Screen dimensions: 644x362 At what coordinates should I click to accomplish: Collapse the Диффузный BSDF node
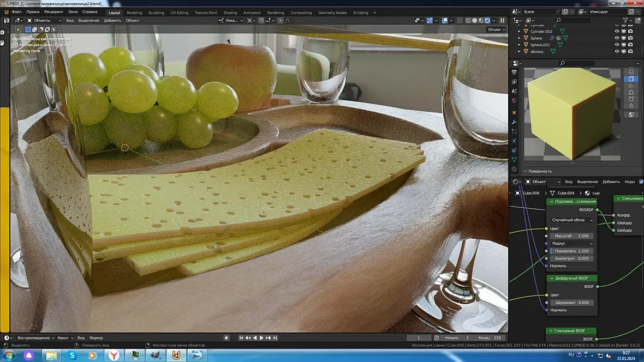point(552,278)
